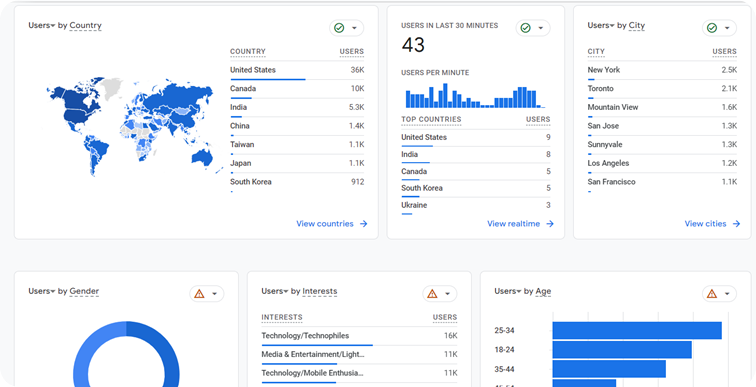
Task: Select Japan row in country table
Action: coord(297,163)
